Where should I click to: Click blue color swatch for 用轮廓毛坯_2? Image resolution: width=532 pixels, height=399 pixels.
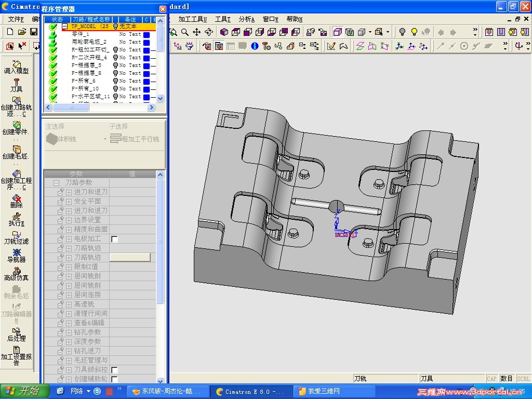(x=147, y=43)
